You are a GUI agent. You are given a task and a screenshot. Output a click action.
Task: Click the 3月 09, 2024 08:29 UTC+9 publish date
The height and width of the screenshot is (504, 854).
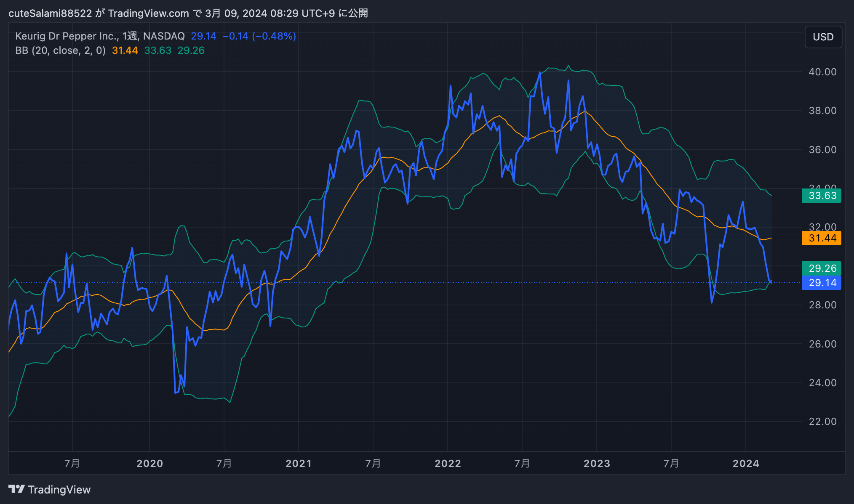270,13
